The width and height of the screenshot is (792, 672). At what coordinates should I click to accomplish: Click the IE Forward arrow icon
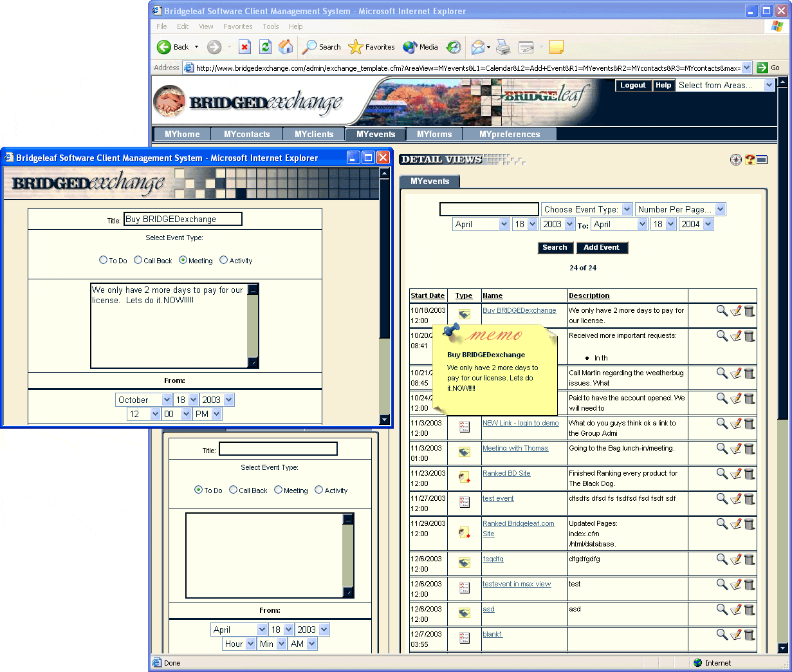pos(214,47)
